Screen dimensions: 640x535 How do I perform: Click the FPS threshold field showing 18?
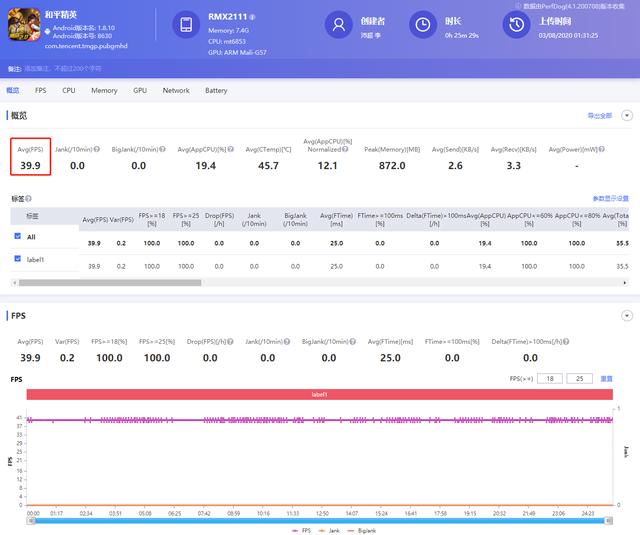[549, 379]
